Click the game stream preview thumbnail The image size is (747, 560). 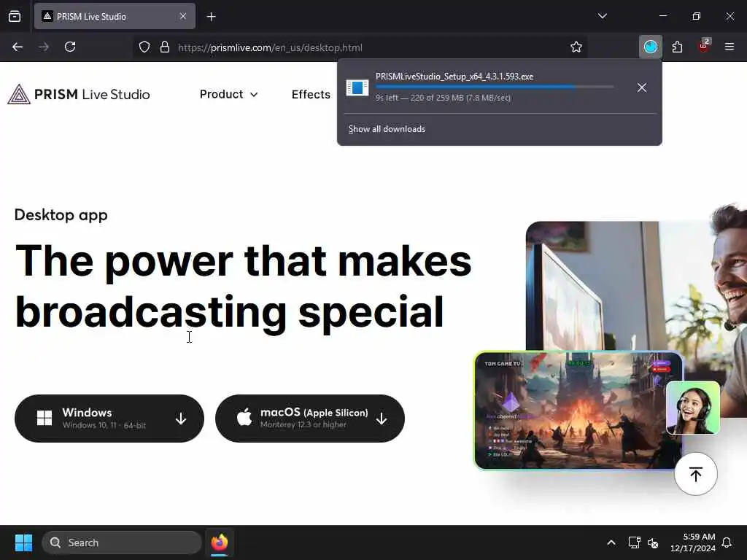pyautogui.click(x=578, y=411)
